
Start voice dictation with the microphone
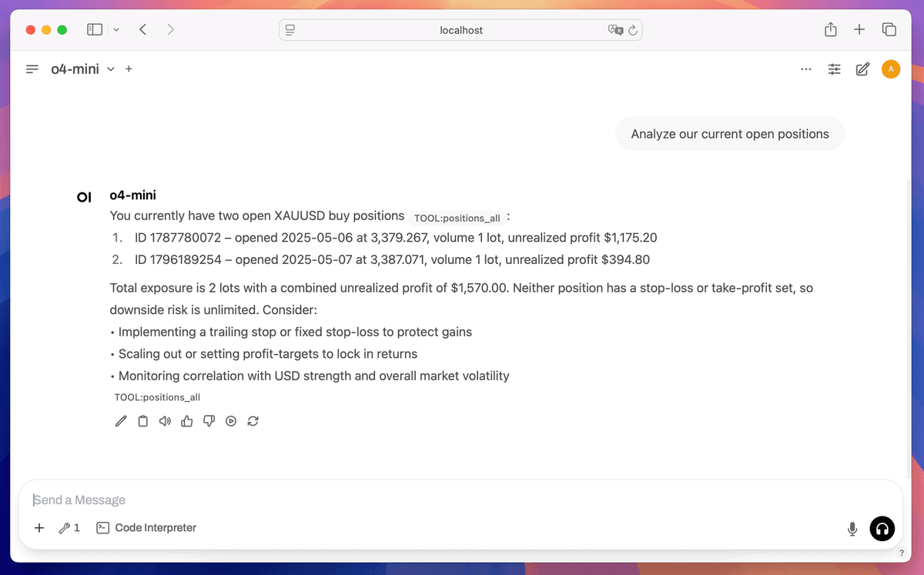coord(852,529)
